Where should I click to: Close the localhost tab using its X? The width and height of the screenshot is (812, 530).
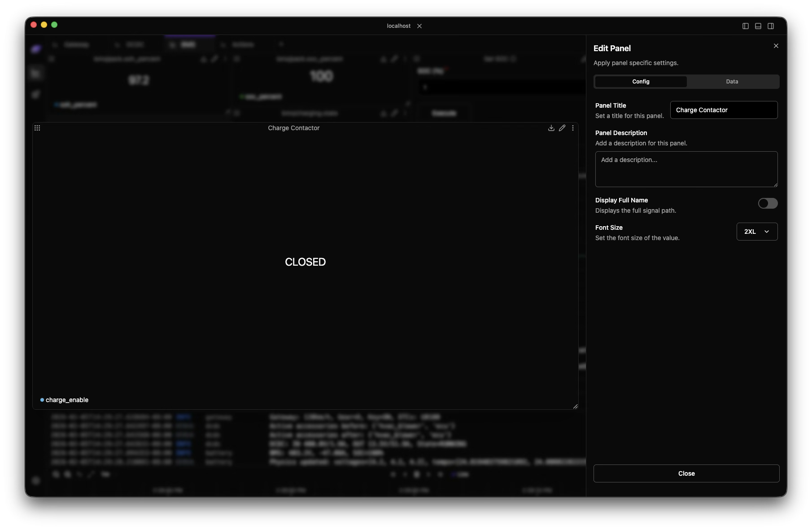pos(419,26)
